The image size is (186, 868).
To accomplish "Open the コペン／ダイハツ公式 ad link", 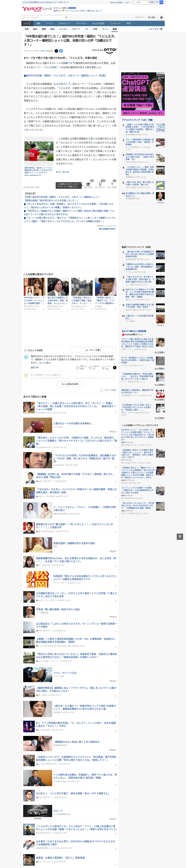I will click(65, 673).
